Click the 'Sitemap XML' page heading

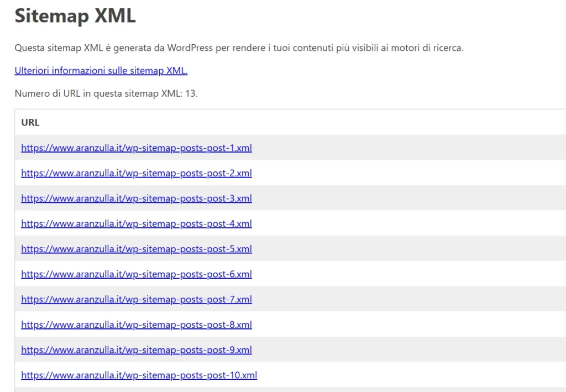coord(75,15)
